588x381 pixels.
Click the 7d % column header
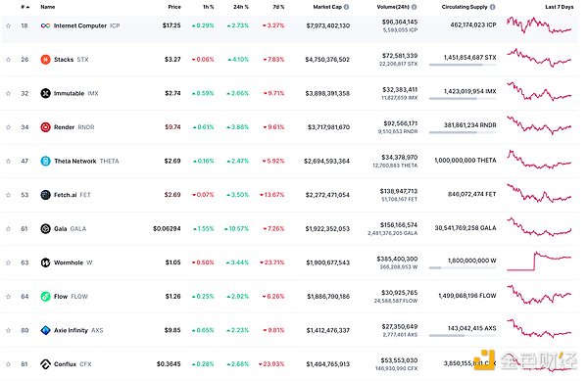click(278, 7)
